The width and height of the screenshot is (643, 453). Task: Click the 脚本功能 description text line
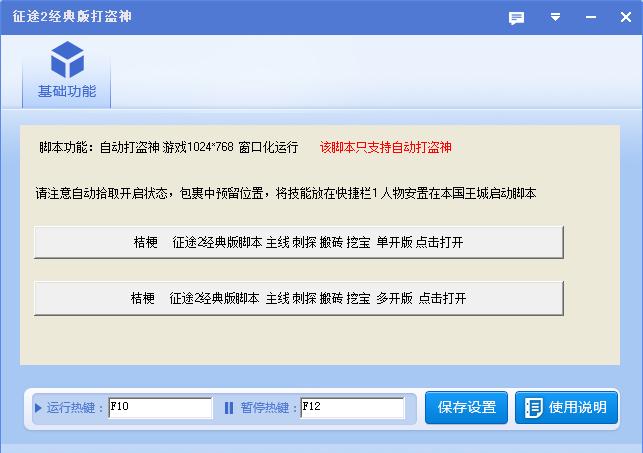click(169, 147)
